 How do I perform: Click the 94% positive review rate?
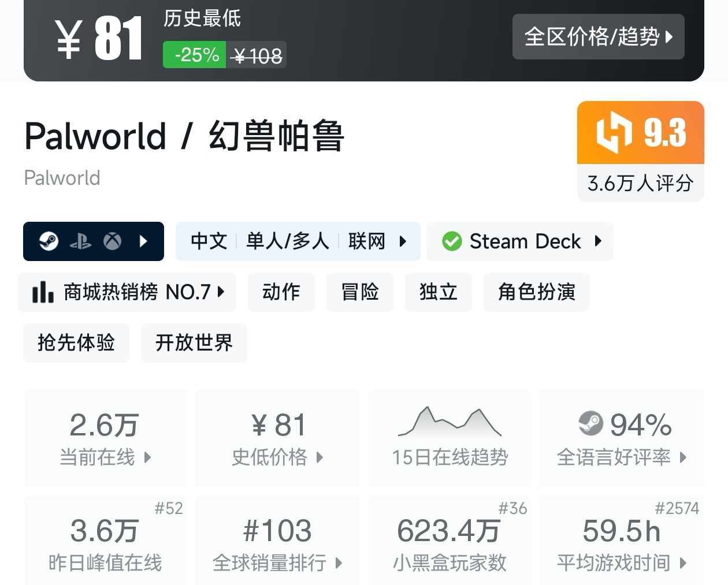coord(641,425)
